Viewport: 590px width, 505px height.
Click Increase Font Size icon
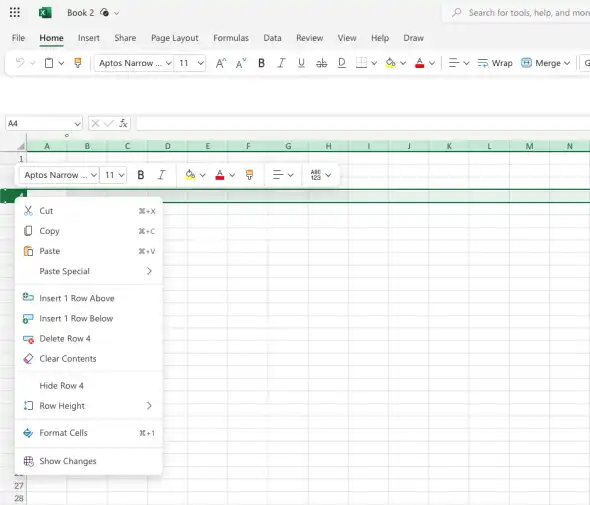coord(221,63)
